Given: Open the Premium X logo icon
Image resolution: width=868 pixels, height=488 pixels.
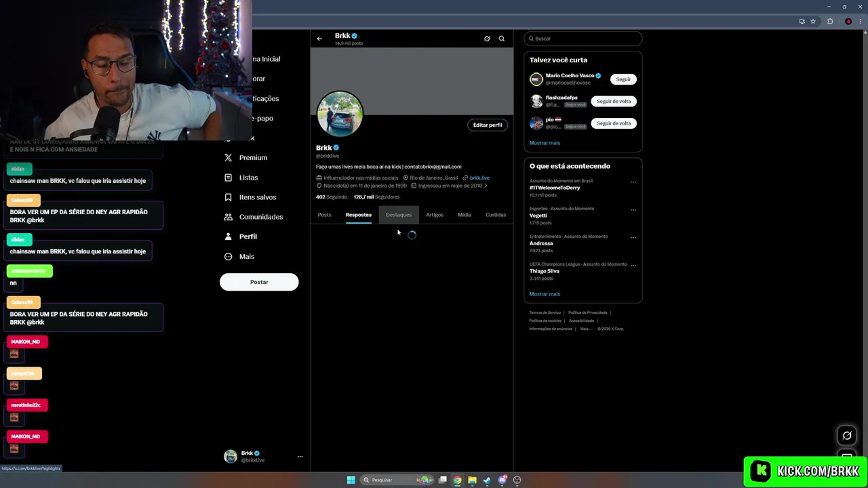Looking at the screenshot, I should [229, 157].
